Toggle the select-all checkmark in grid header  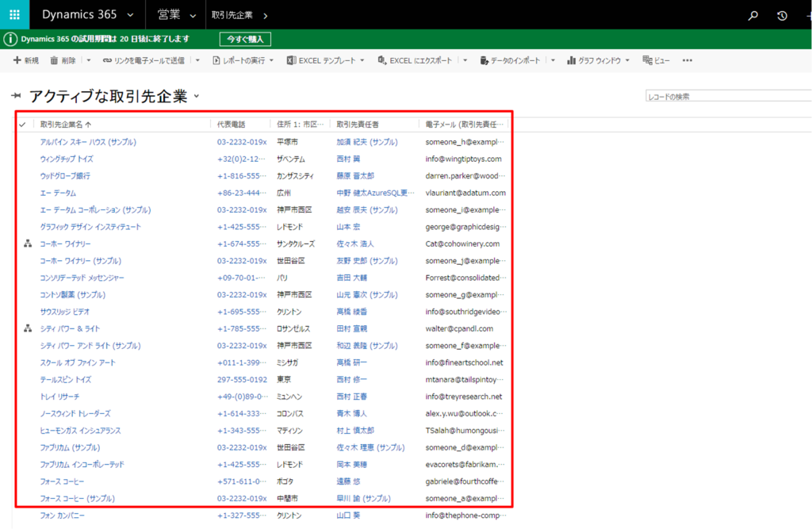pyautogui.click(x=22, y=125)
